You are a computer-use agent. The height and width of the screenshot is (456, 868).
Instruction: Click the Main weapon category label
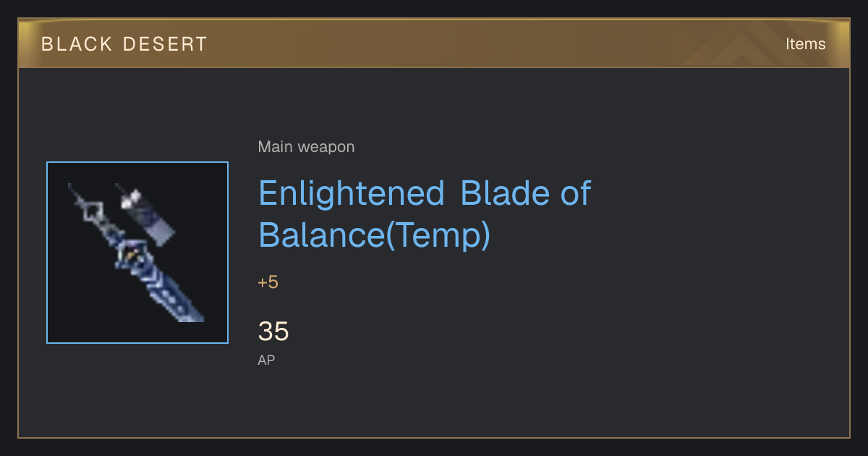click(x=306, y=147)
